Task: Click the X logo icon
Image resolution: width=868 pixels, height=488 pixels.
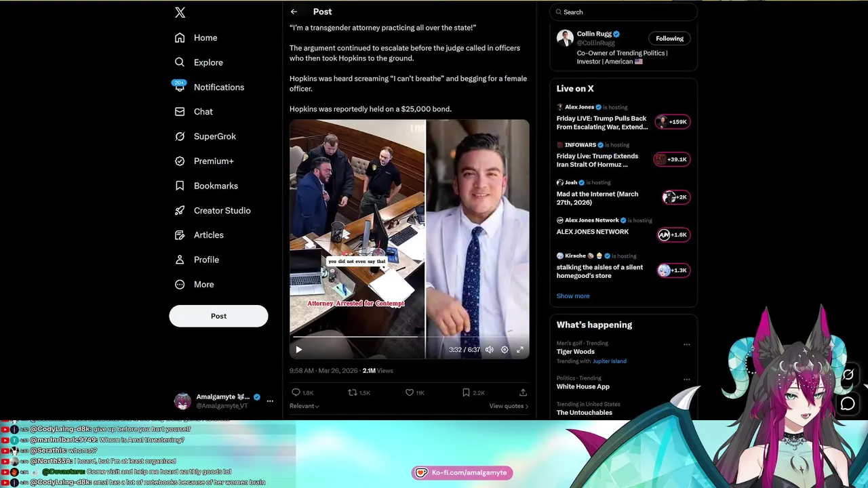Action: coord(180,12)
